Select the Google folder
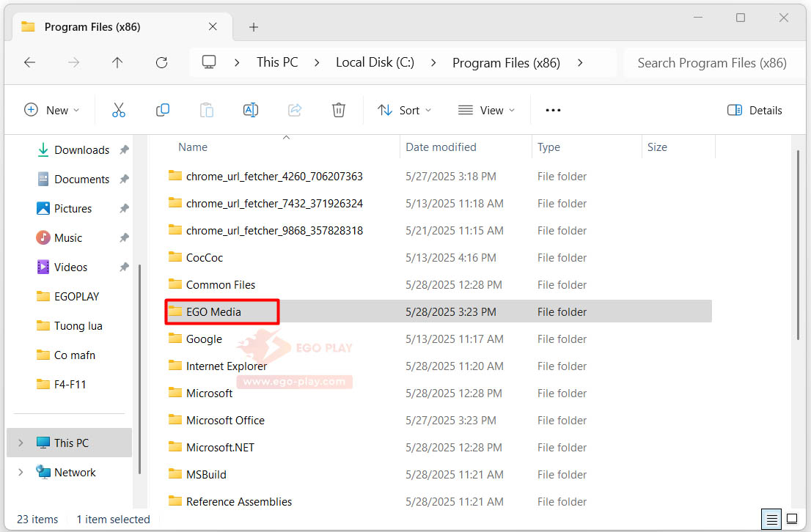This screenshot has width=811, height=532. click(204, 339)
